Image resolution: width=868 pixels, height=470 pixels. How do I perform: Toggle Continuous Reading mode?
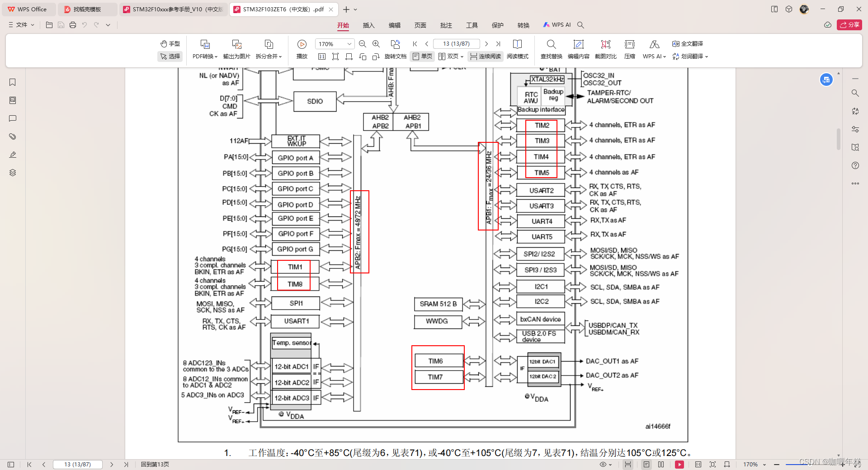pyautogui.click(x=486, y=56)
